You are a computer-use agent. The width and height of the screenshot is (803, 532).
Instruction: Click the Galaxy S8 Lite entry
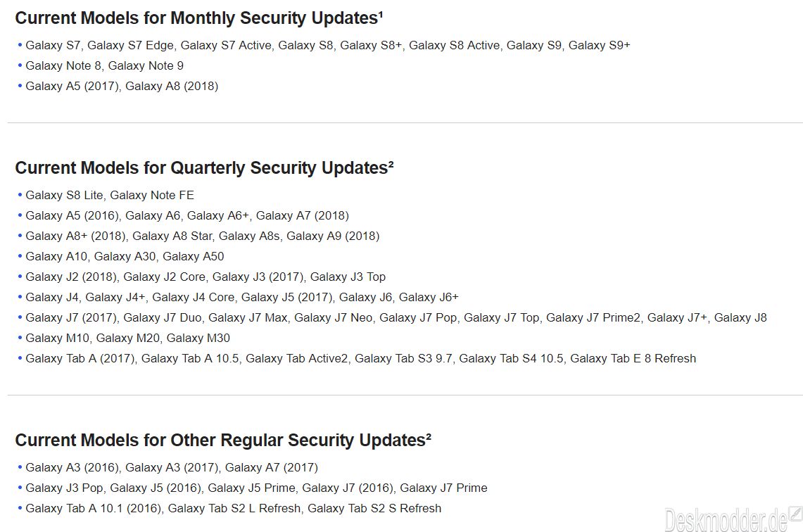pyautogui.click(x=65, y=196)
